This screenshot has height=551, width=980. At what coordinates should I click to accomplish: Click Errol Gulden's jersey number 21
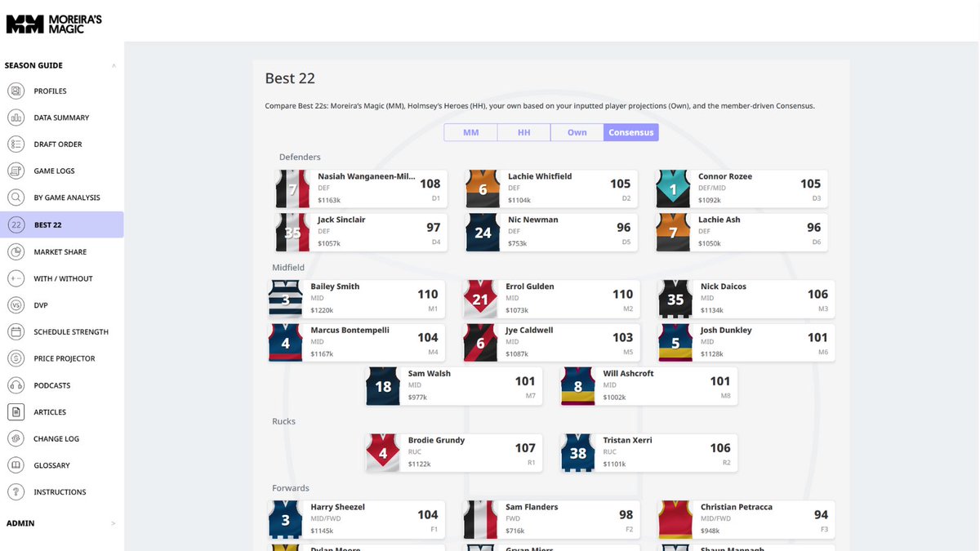(x=480, y=300)
